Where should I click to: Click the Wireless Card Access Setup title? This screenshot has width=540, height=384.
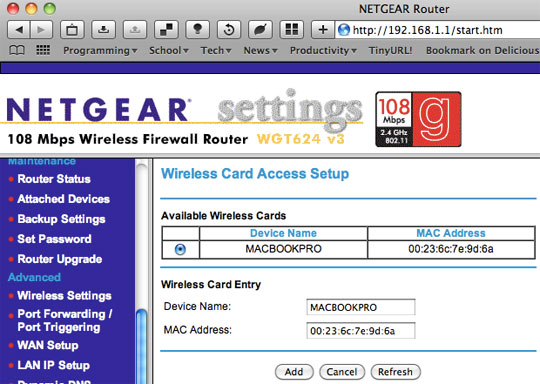click(255, 174)
